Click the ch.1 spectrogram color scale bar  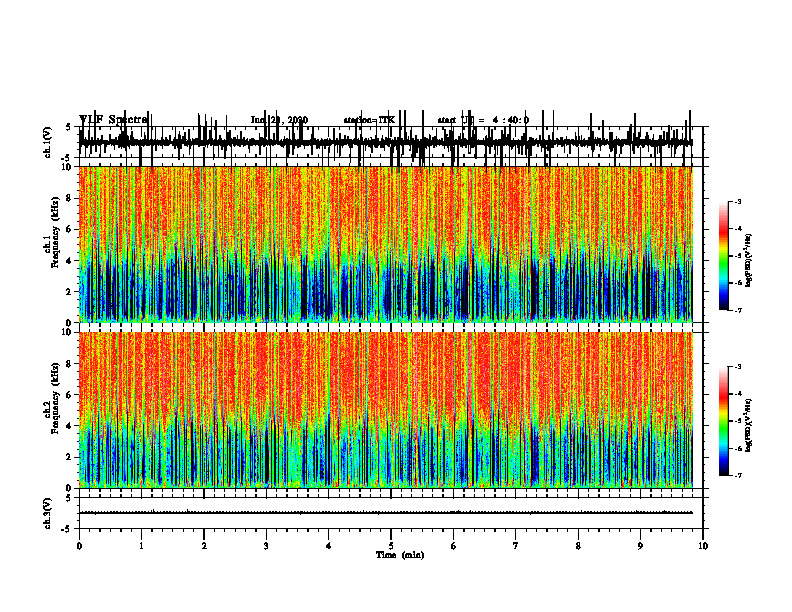coord(724,256)
